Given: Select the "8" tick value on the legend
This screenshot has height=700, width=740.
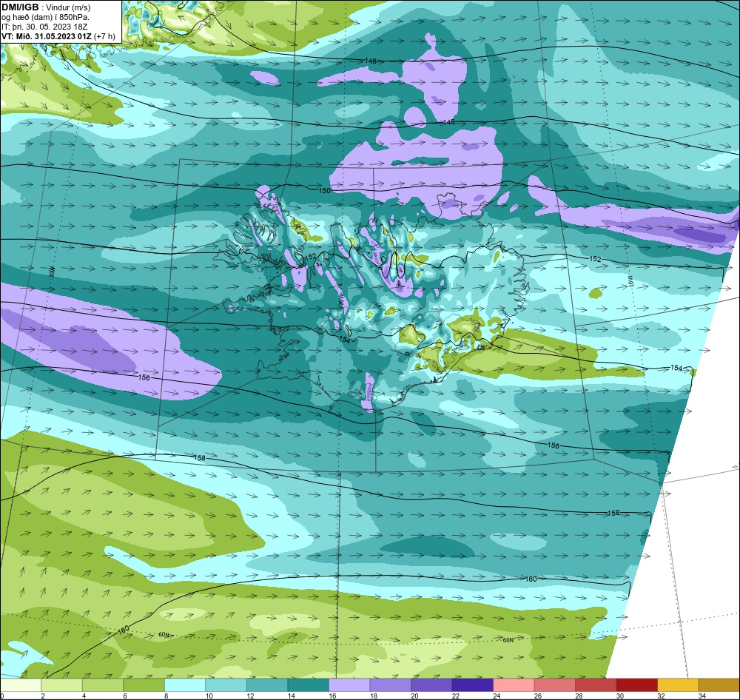Looking at the screenshot, I should pyautogui.click(x=168, y=696).
